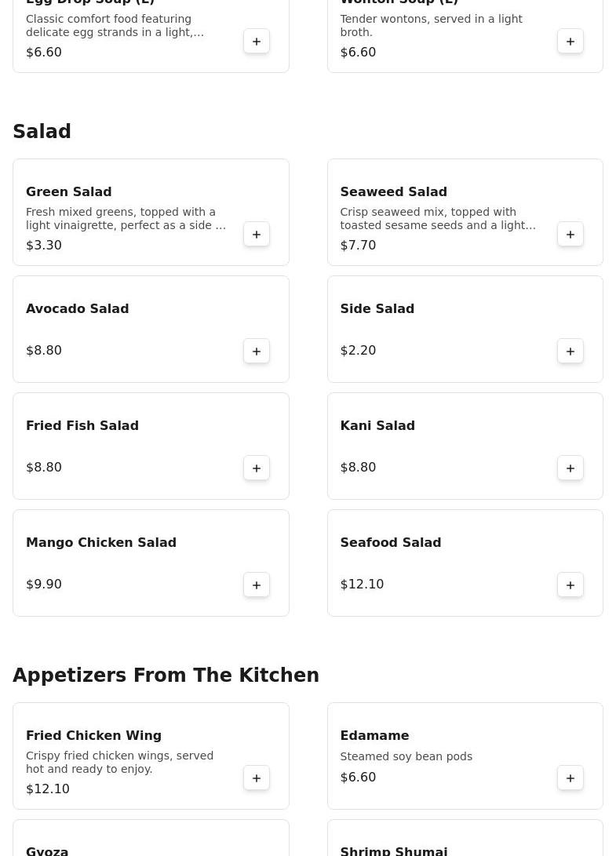Screen dimensions: 616x856
Task: Click the Salad section heading
Action: [42, 131]
